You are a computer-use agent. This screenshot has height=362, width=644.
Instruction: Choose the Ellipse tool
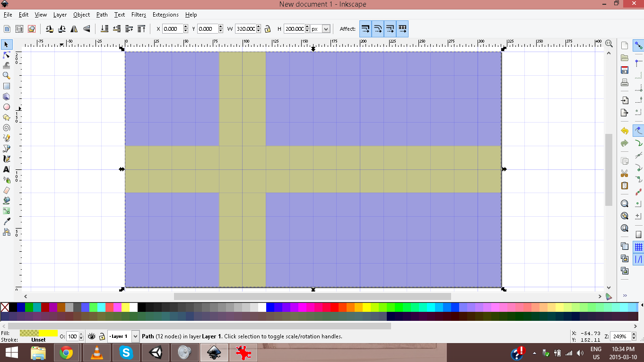point(7,107)
